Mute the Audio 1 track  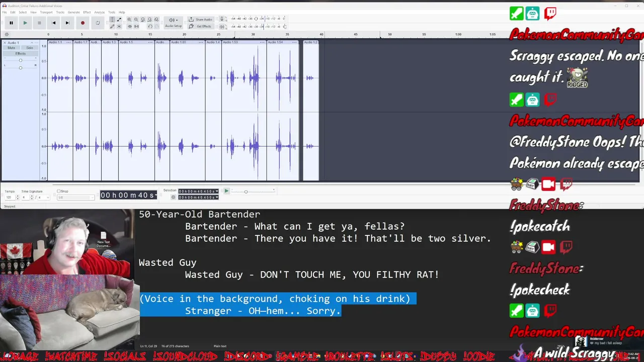(x=11, y=48)
